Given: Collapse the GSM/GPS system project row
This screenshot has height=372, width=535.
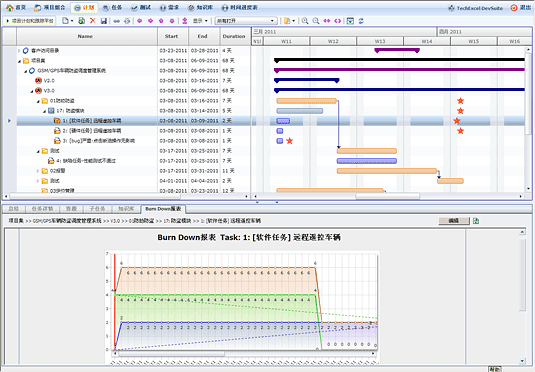Looking at the screenshot, I should [25, 71].
